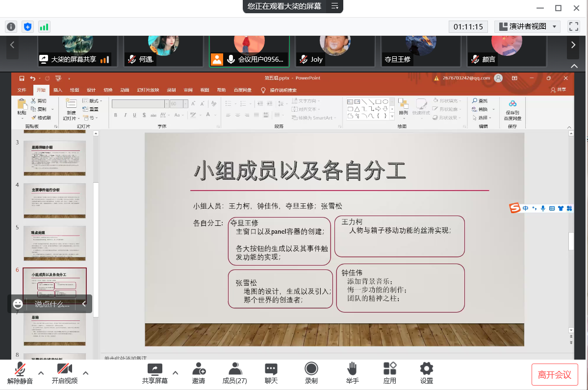The height and width of the screenshot is (390, 588).
Task: Open the invite participants icon
Action: (199, 369)
